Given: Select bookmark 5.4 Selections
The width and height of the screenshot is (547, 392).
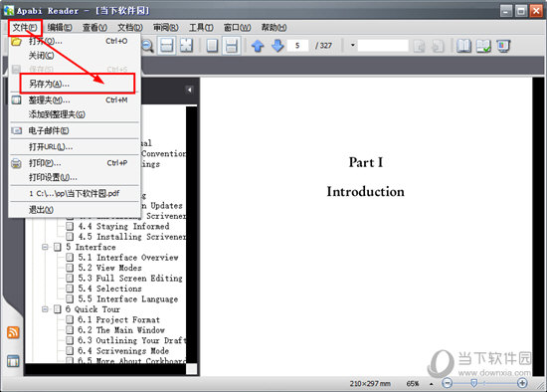Looking at the screenshot, I should point(109,289).
